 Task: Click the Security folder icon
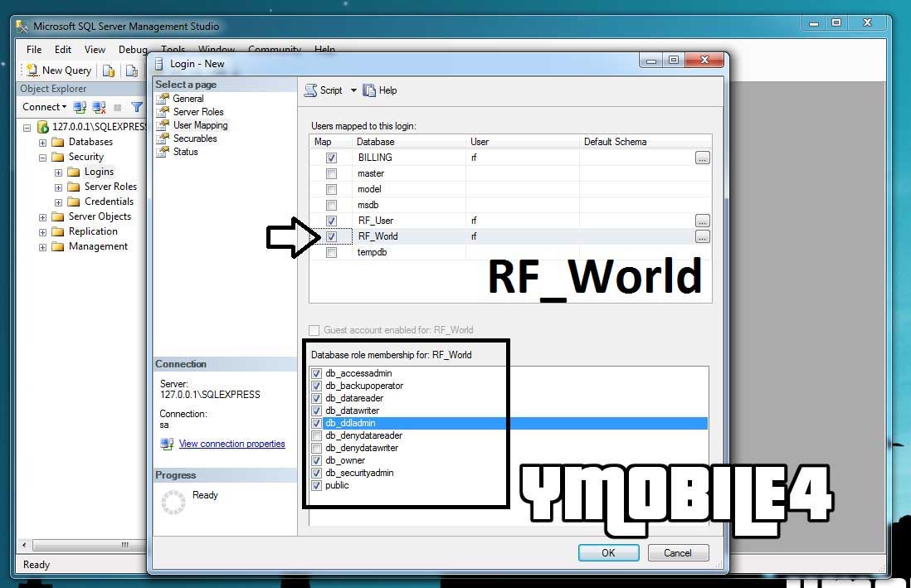[57, 157]
